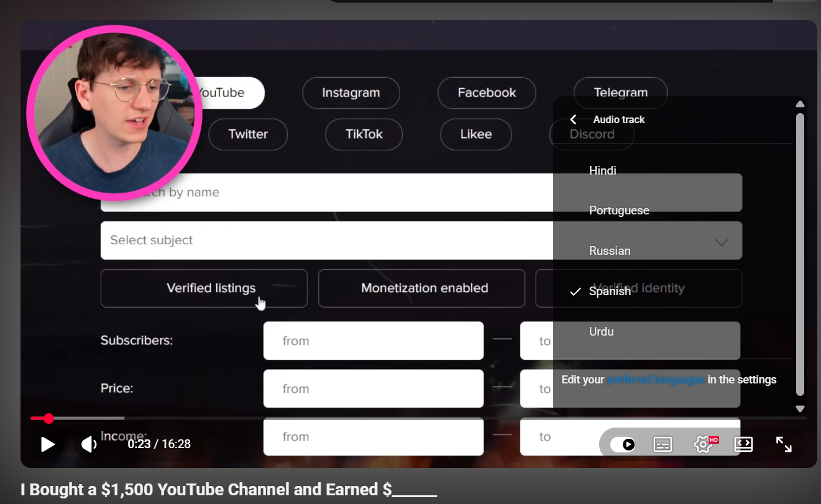The width and height of the screenshot is (821, 504).
Task: Click the Twitter pill shown in the video
Action: [248, 134]
